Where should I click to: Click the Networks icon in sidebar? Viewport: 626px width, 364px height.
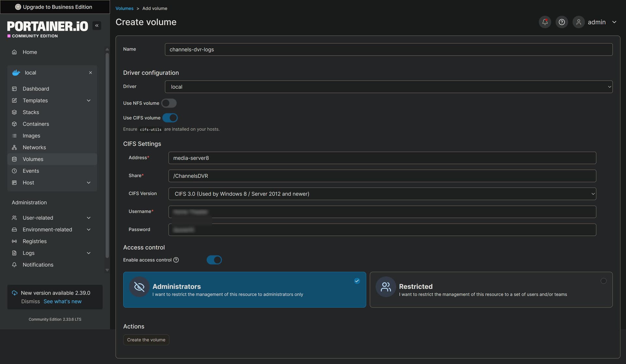point(14,148)
